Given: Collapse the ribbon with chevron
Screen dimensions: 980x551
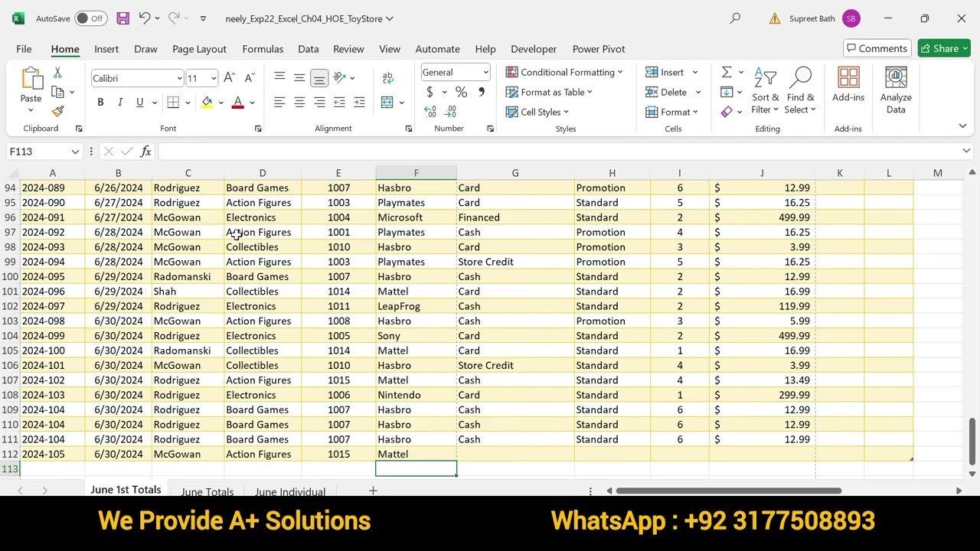Looking at the screenshot, I should 962,126.
